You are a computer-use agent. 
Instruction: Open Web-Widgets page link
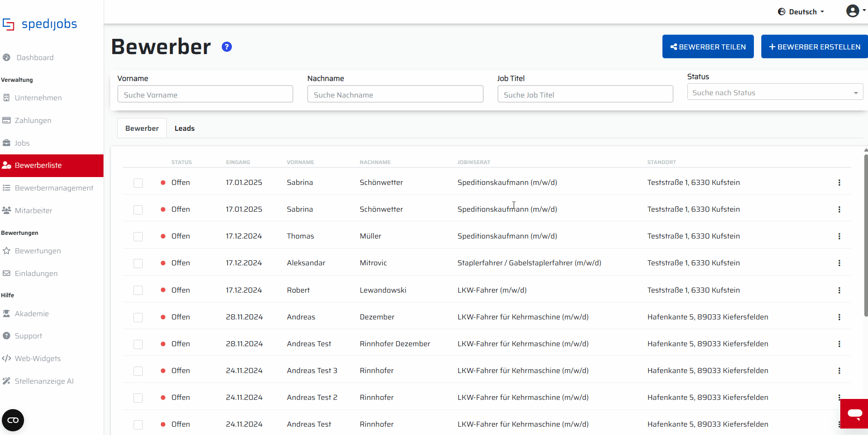(37, 358)
